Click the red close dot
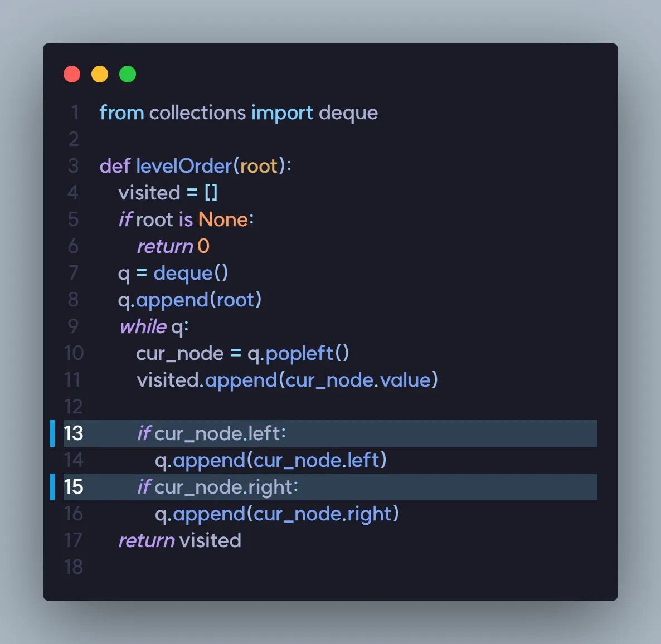The width and height of the screenshot is (661, 644). click(72, 74)
